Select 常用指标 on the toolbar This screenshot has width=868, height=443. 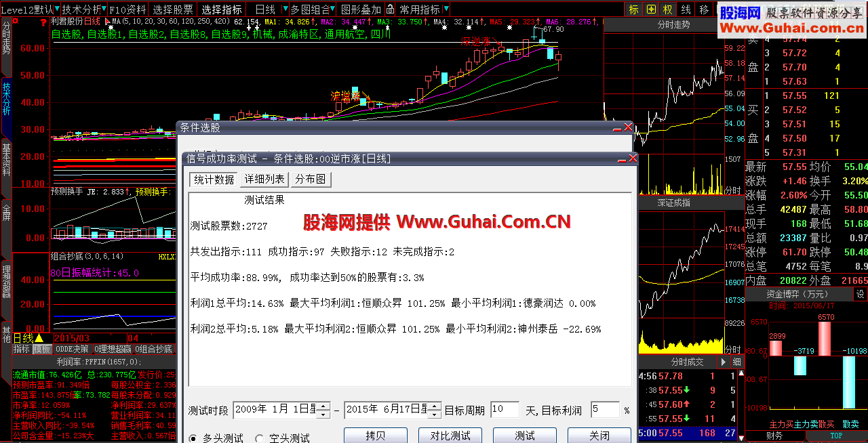tap(421, 9)
